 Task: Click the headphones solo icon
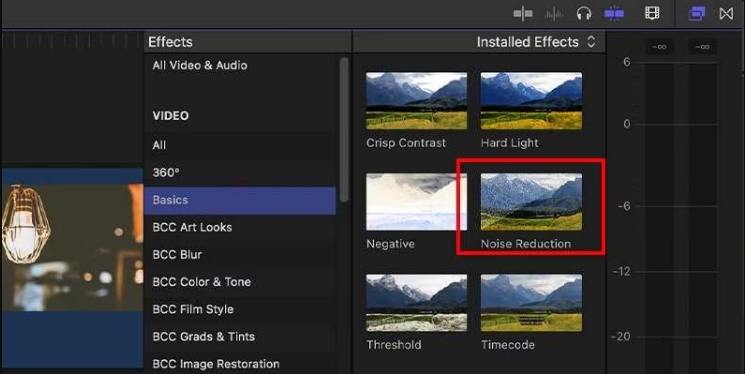click(583, 14)
